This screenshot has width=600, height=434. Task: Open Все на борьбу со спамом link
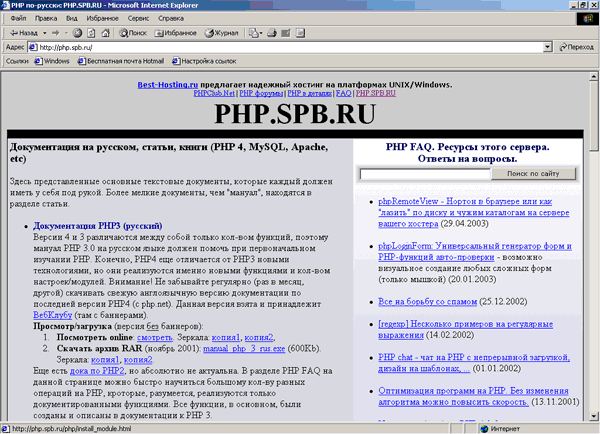tap(427, 302)
